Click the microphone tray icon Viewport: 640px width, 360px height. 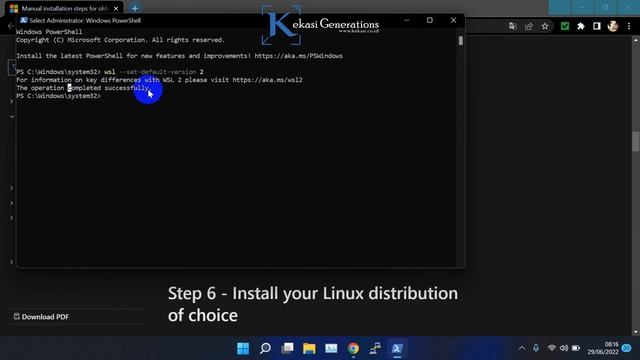(x=536, y=348)
